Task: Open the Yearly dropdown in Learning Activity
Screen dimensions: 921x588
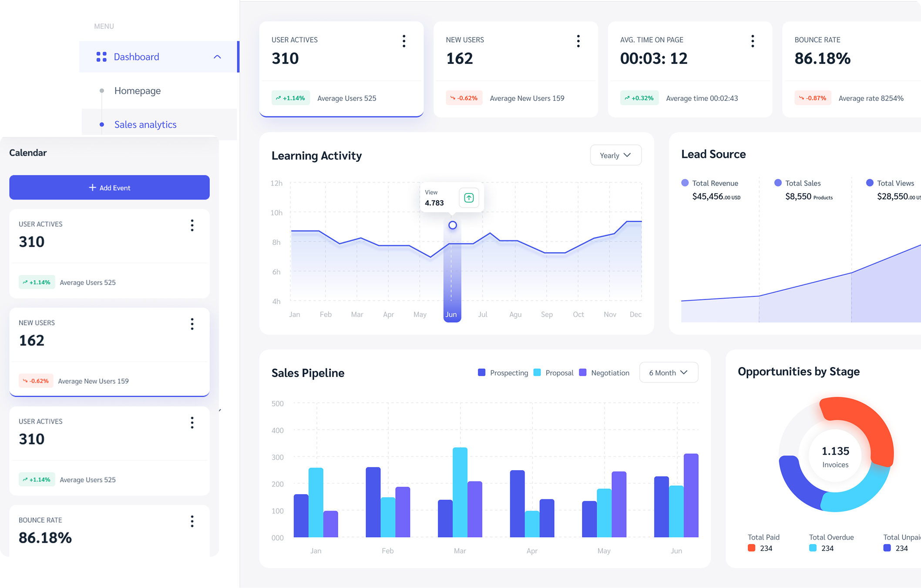Action: pos(615,155)
